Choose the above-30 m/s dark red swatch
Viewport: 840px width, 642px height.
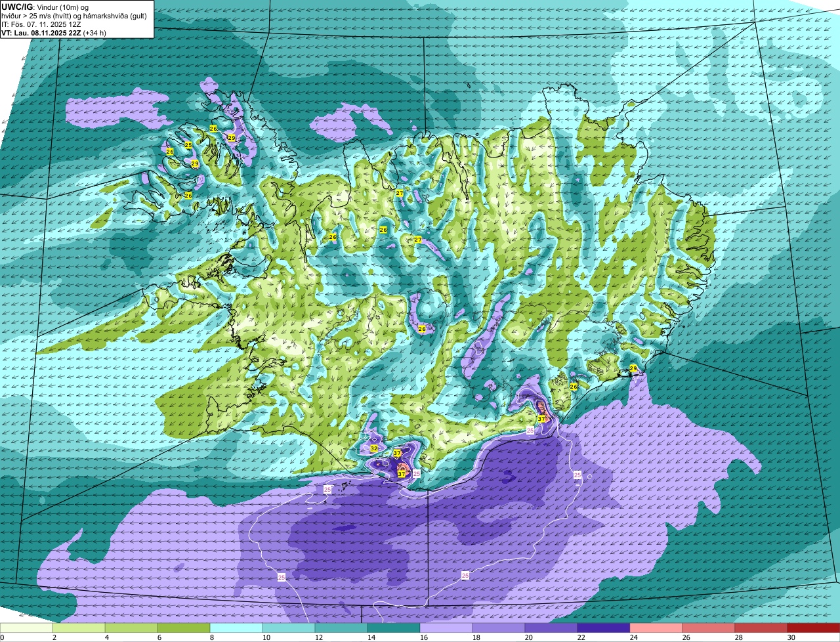tap(814, 628)
